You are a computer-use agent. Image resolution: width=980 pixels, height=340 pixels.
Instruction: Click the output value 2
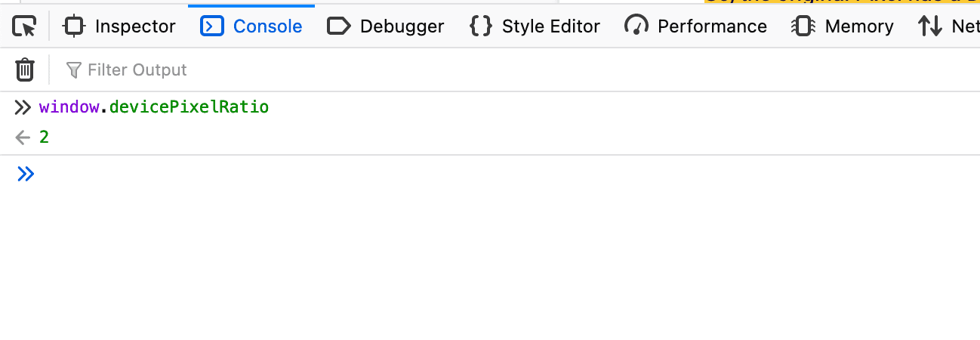[44, 138]
